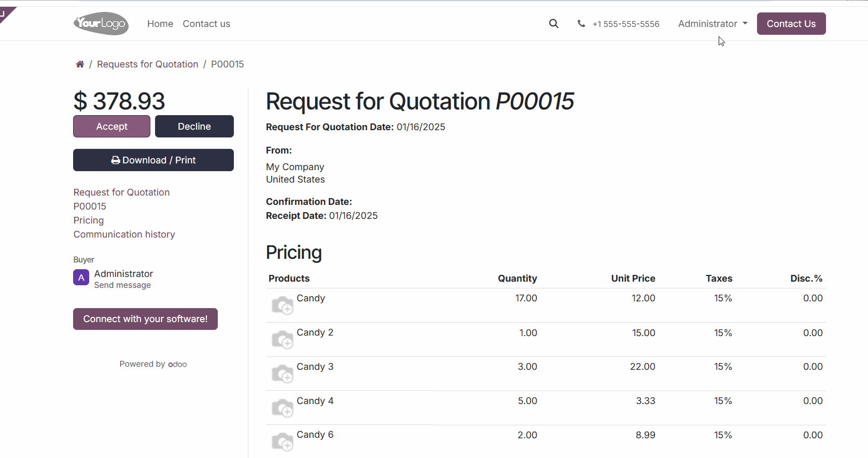Click My Company sender name
Viewport: 868px width, 458px height.
pyautogui.click(x=295, y=167)
